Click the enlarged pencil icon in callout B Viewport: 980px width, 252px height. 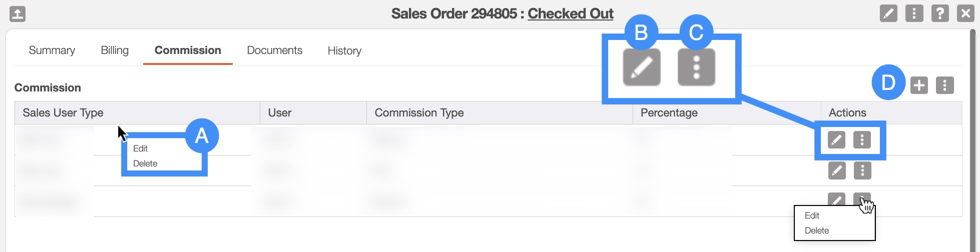tap(642, 67)
